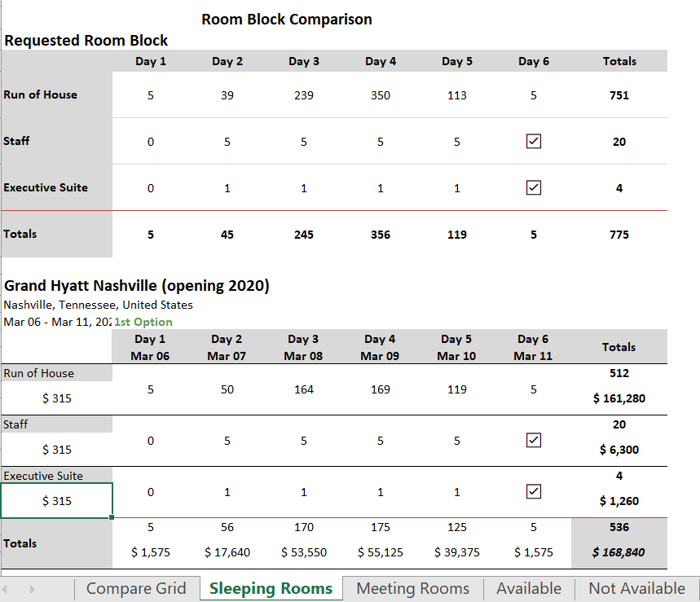
Task: Select the $ 53,550 Mar 08 total cell
Action: pyautogui.click(x=304, y=552)
